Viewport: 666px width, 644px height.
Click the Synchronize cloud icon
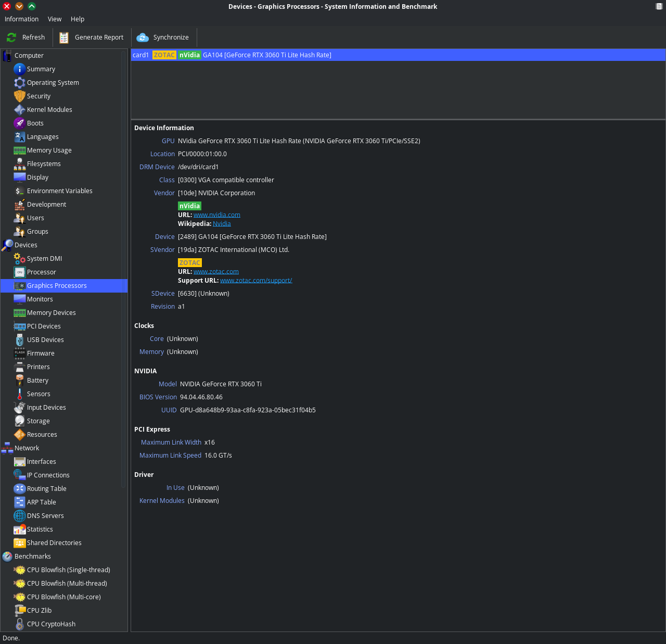tap(143, 37)
